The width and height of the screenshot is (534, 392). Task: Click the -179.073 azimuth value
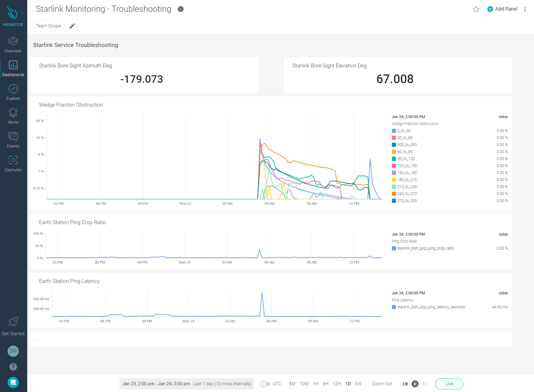(x=142, y=79)
